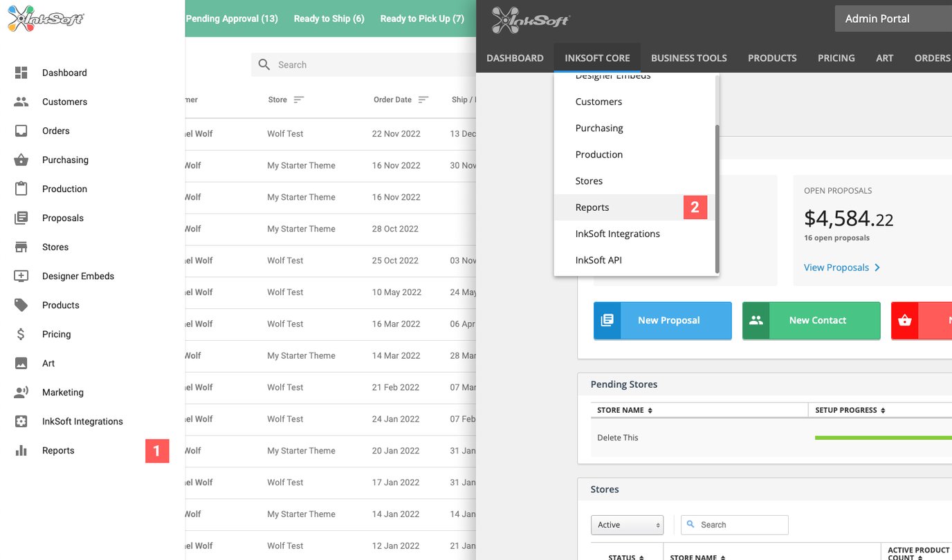The width and height of the screenshot is (952, 560).
Task: Click the Marketing megaphone icon
Action: coord(21,392)
